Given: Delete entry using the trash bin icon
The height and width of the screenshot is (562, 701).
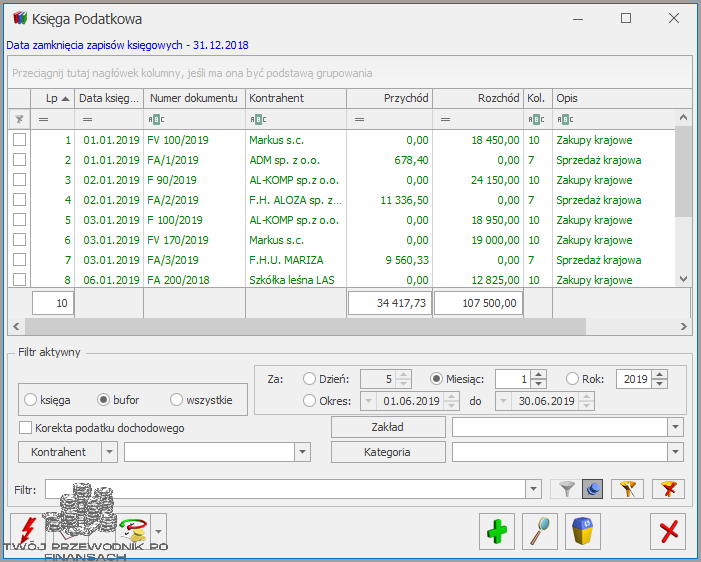Looking at the screenshot, I should point(584,531).
